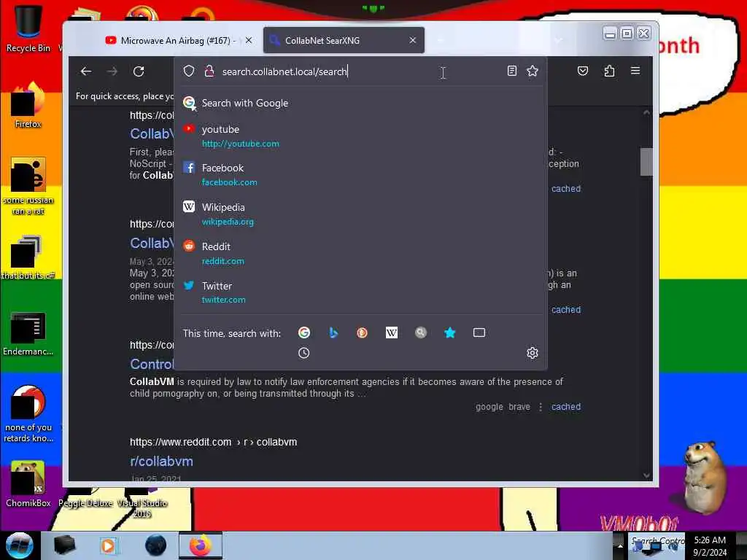Image resolution: width=747 pixels, height=560 pixels.
Task: Open the dark globe taskbar icon
Action: point(156,545)
